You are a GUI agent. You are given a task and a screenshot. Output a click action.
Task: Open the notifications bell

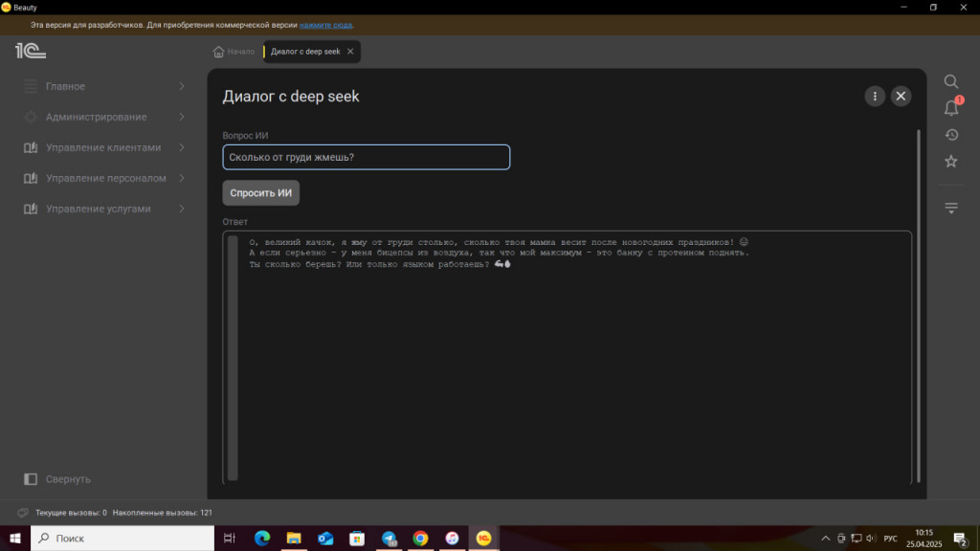(x=951, y=107)
